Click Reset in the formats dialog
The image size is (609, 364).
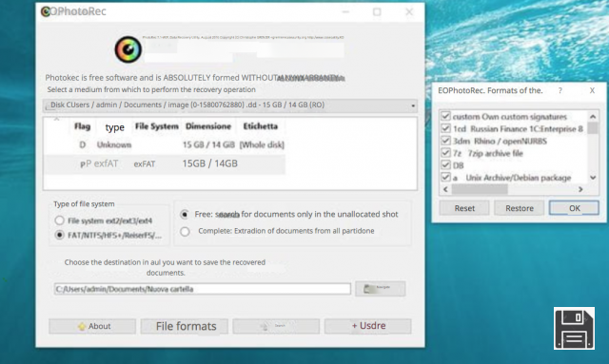tap(464, 208)
